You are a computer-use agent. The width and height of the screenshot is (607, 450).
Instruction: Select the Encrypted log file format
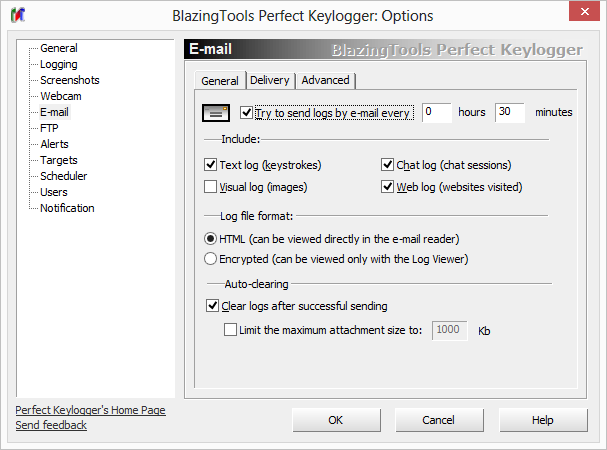(210, 259)
